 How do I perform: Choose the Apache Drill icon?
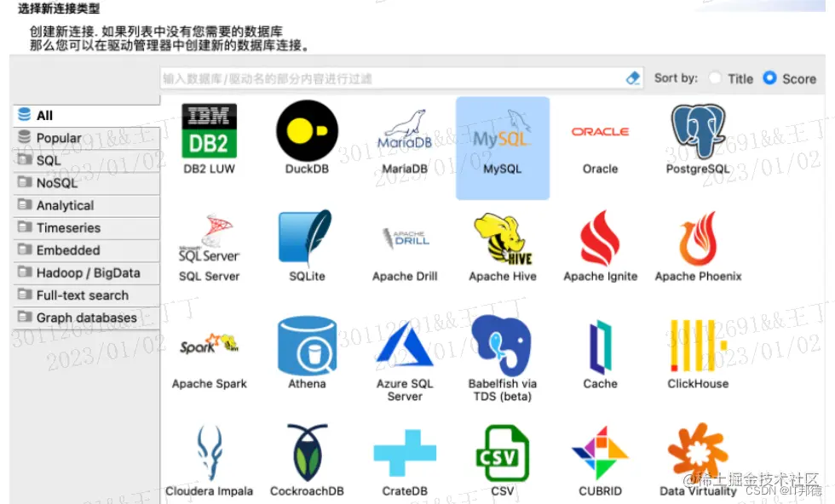(406, 238)
